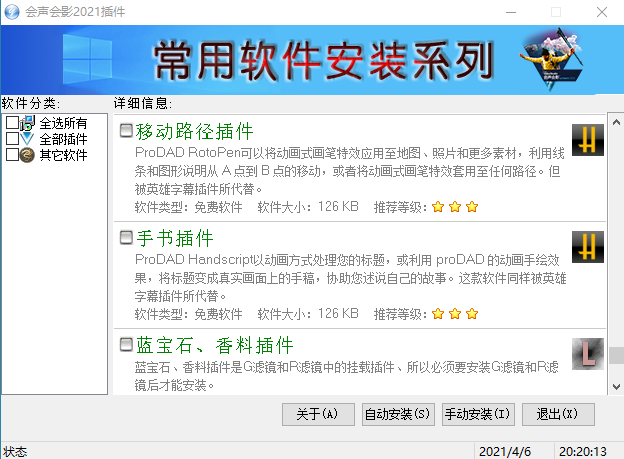Click the 全选所有 installer icon
Image resolution: width=624 pixels, height=459 pixels.
tap(28, 123)
